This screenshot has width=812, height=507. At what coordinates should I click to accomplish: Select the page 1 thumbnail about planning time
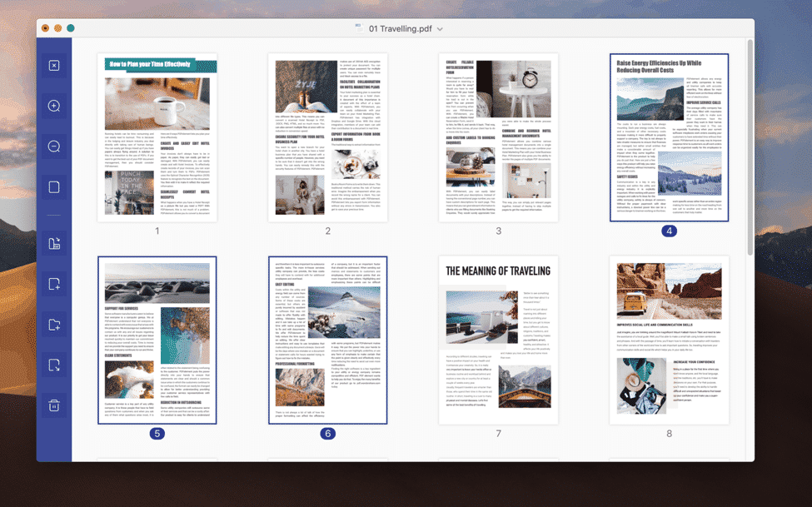tap(157, 137)
